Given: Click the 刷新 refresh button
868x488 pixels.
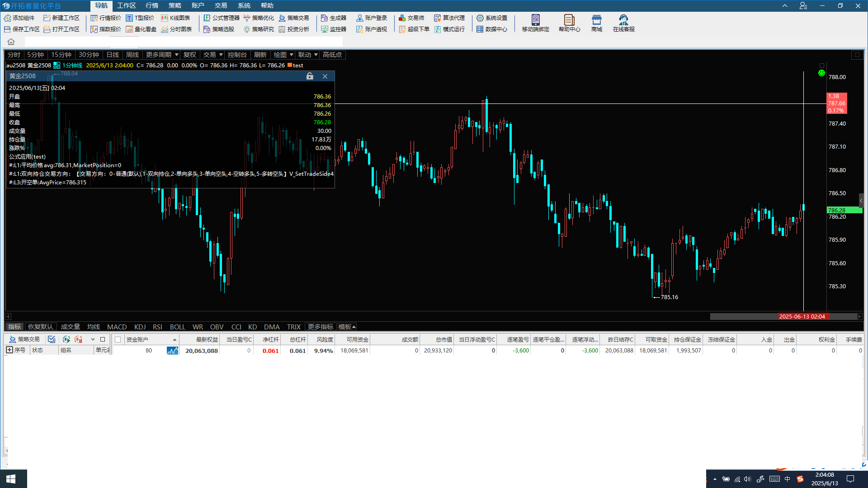Looking at the screenshot, I should click(260, 55).
